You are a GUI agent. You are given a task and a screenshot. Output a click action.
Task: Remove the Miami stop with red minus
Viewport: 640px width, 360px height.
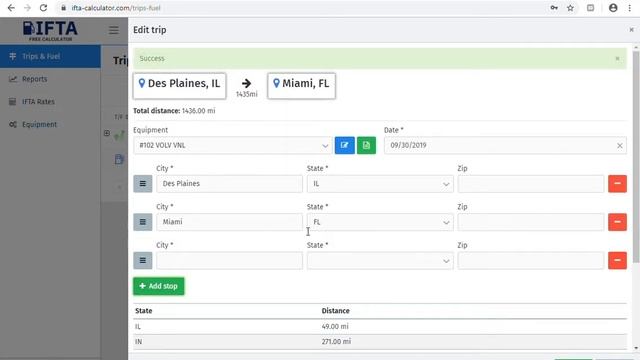click(617, 222)
